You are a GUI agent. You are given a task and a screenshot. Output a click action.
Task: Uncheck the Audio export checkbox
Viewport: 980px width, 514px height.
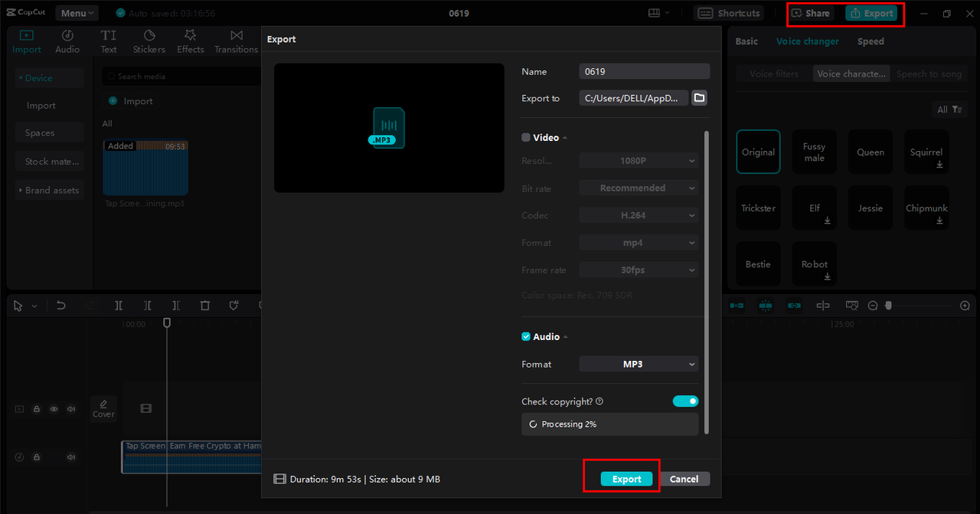(526, 336)
